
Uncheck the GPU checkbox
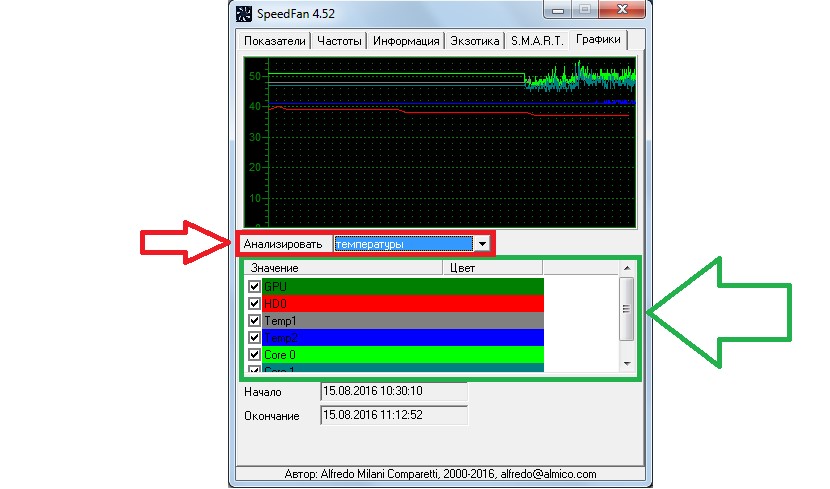click(x=254, y=286)
